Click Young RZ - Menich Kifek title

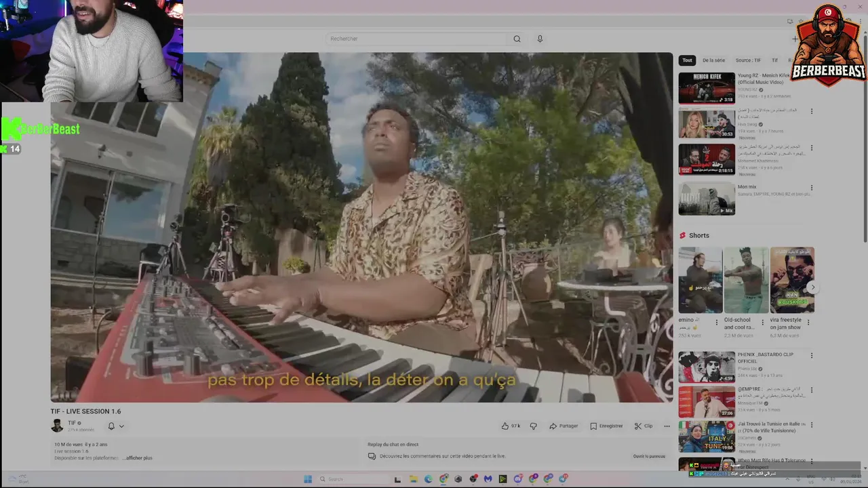click(764, 79)
